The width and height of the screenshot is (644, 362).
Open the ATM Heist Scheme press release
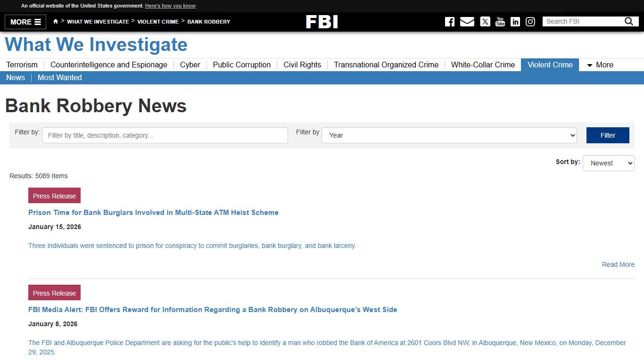point(153,213)
